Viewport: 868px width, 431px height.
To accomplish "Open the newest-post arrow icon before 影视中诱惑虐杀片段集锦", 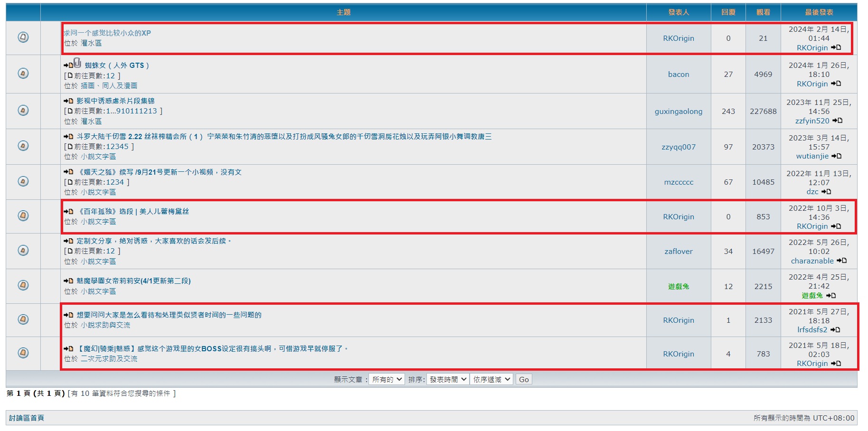I will [68, 101].
